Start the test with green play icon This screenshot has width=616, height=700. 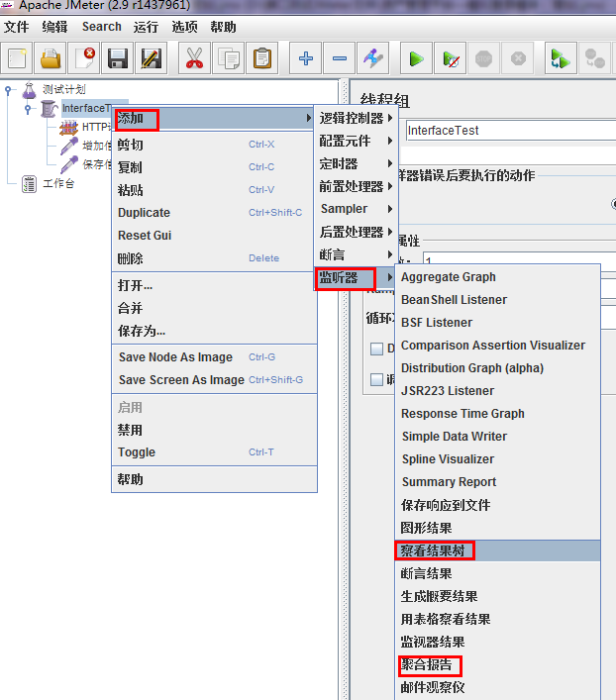[416, 58]
